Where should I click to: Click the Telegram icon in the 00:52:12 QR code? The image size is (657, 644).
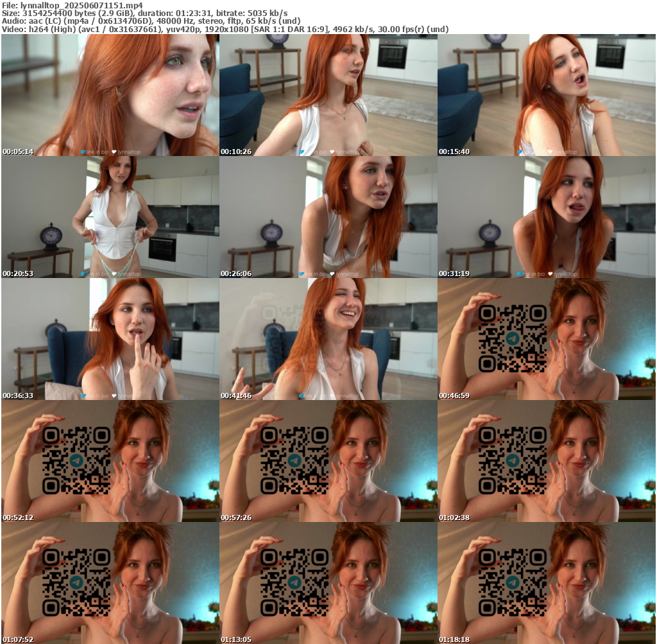pos(76,460)
